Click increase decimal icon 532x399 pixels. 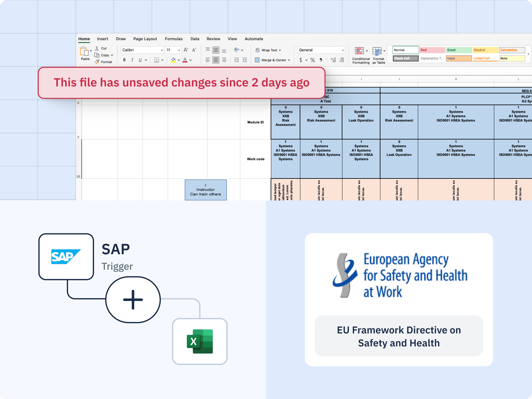(333, 60)
